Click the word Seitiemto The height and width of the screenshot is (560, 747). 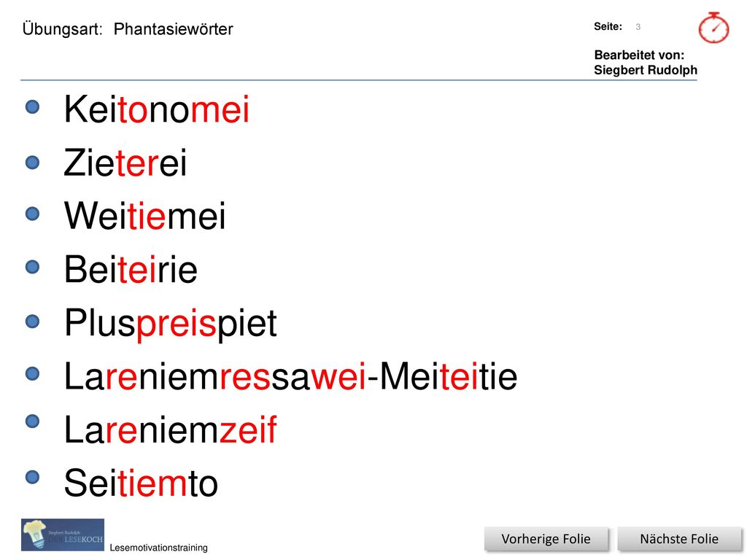pyautogui.click(x=141, y=483)
